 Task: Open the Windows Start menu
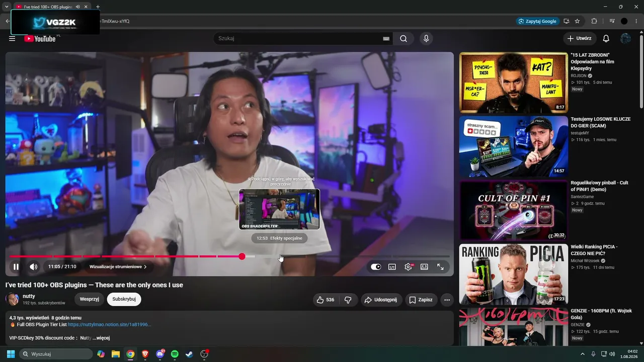tap(11, 354)
